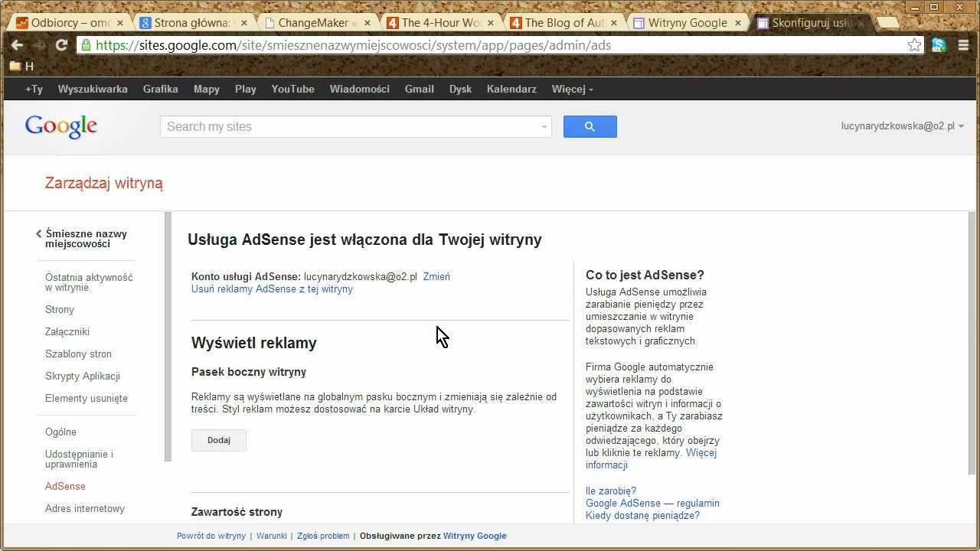This screenshot has width=980, height=551.
Task: Open +Ty in Google bar
Action: (x=34, y=89)
